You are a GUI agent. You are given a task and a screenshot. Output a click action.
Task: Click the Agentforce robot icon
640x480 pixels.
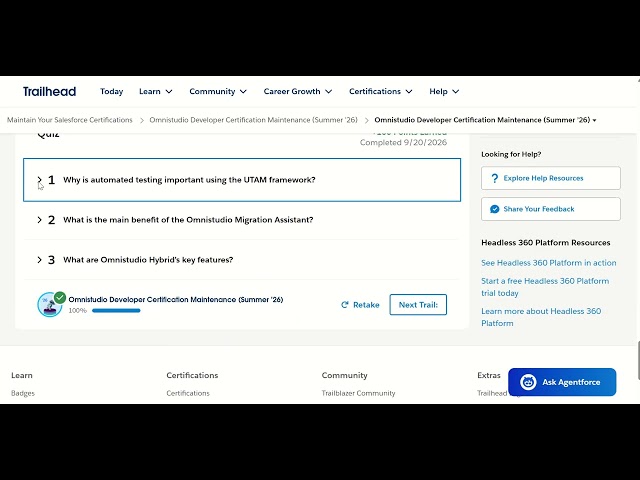(x=528, y=382)
